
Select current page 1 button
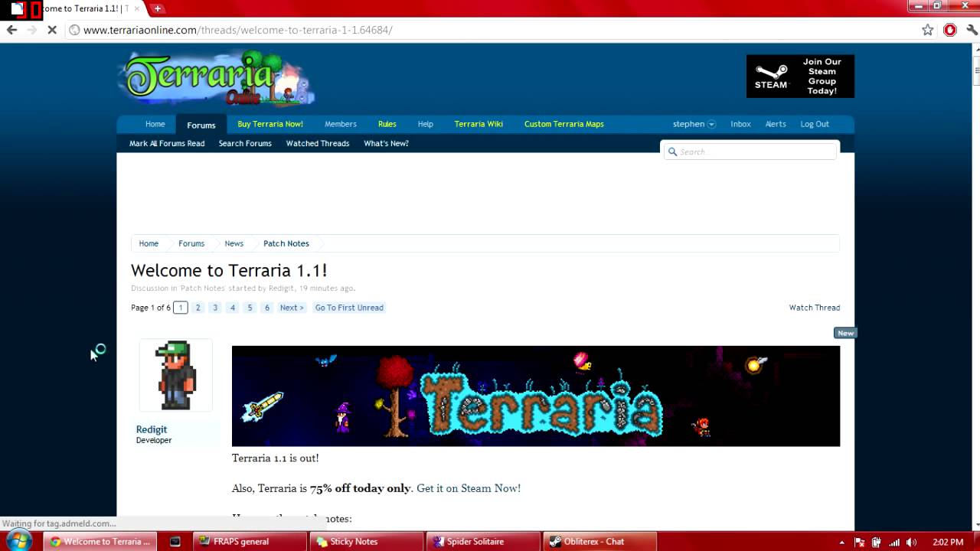(180, 308)
